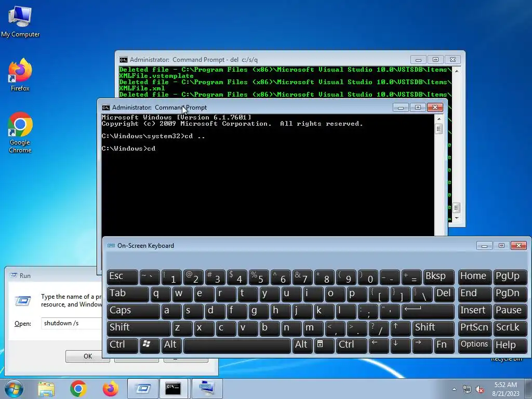Click scroll up arrow in del c:/s/q window

pyautogui.click(x=456, y=71)
